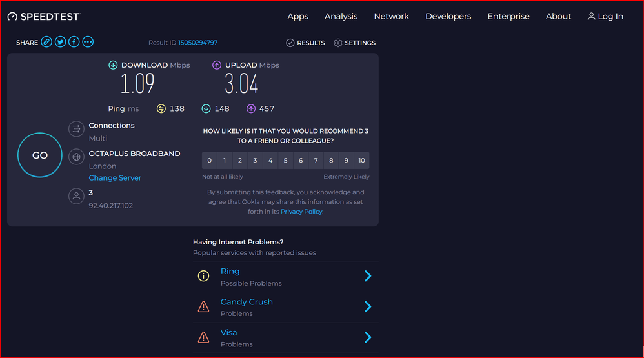Click OCTAPLUS BROADBAND server name
The width and height of the screenshot is (644, 358).
[134, 154]
